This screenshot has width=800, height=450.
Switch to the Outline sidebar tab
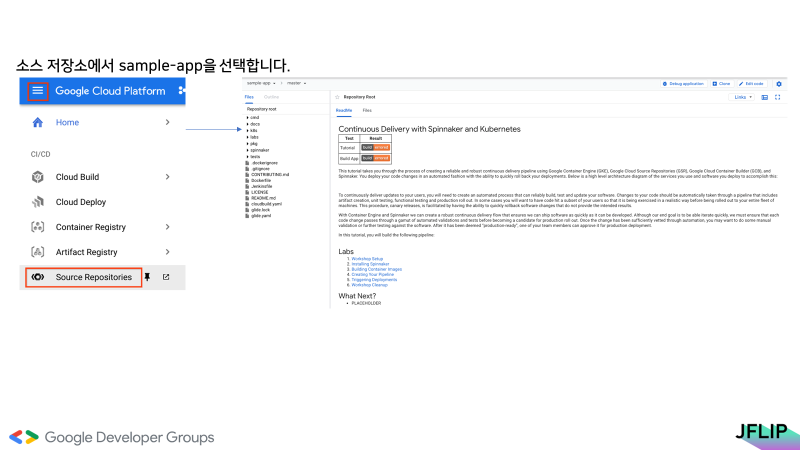271,97
